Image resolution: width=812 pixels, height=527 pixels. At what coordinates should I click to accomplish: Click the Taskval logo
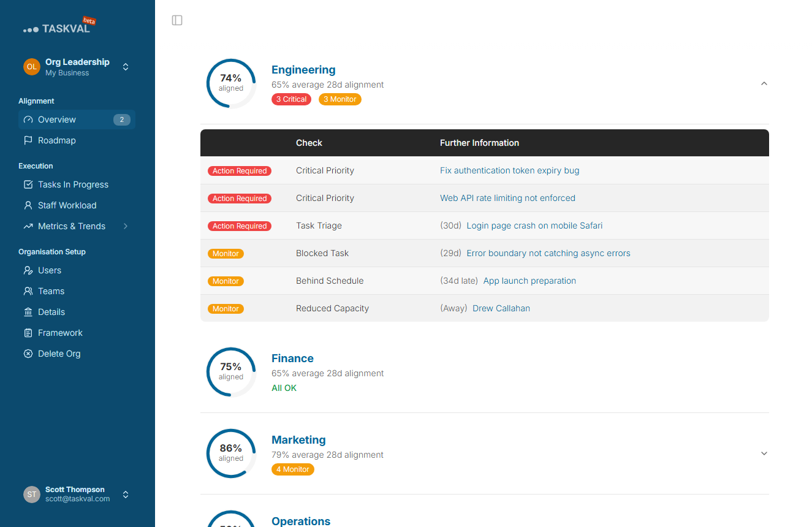[x=59, y=26]
